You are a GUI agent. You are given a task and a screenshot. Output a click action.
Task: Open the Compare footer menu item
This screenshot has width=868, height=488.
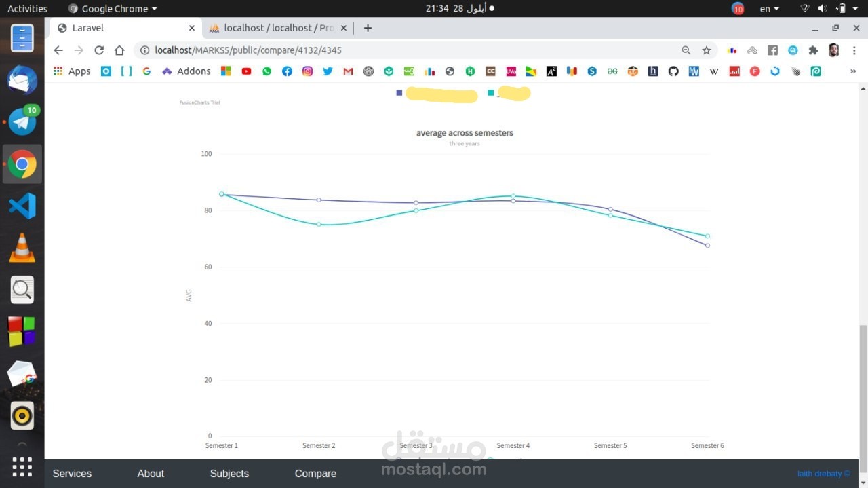click(315, 474)
